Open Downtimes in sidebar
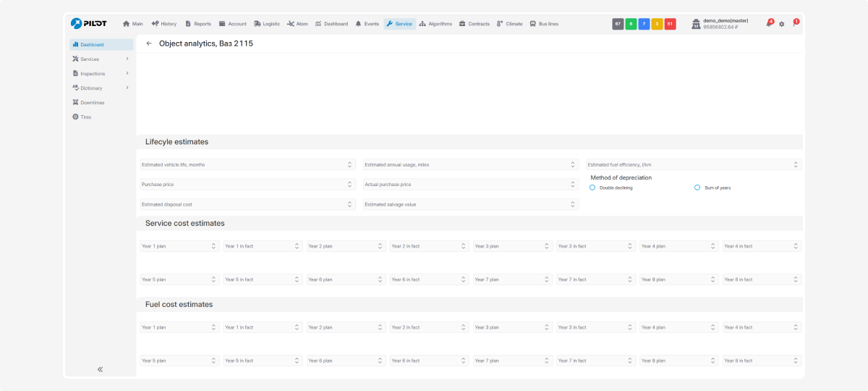Image resolution: width=868 pixels, height=391 pixels. tap(92, 102)
